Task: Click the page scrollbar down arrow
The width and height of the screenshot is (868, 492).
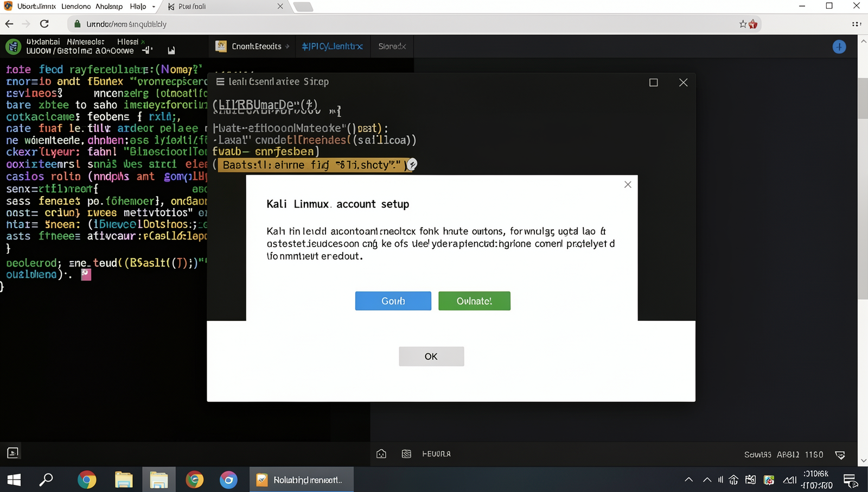Action: click(x=863, y=461)
